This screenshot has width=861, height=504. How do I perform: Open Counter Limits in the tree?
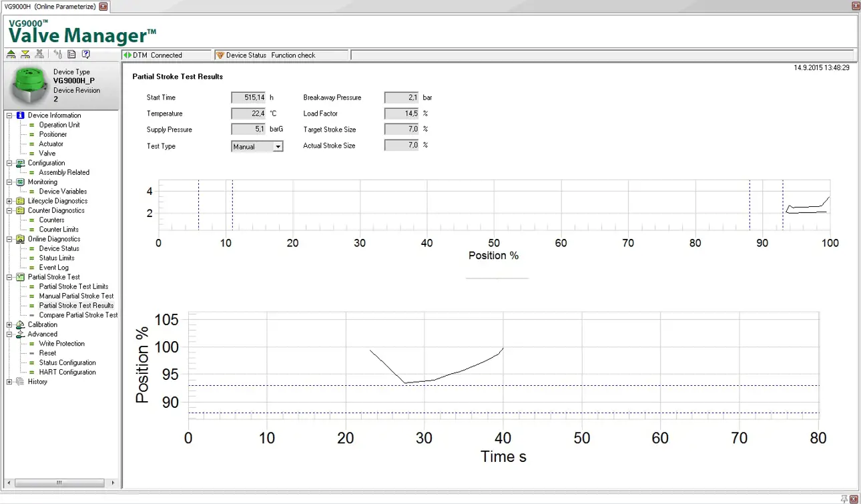click(59, 230)
